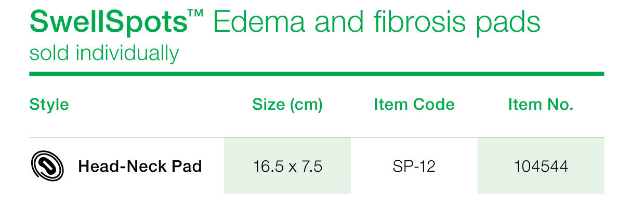Click the Item No. column header
Image resolution: width=644 pixels, height=217 pixels.
pos(541,105)
